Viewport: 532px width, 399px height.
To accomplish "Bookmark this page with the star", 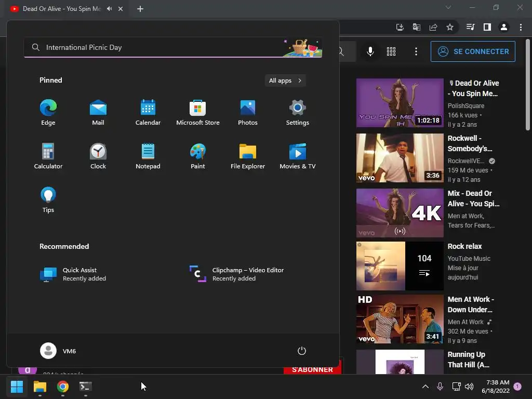I will (x=450, y=27).
